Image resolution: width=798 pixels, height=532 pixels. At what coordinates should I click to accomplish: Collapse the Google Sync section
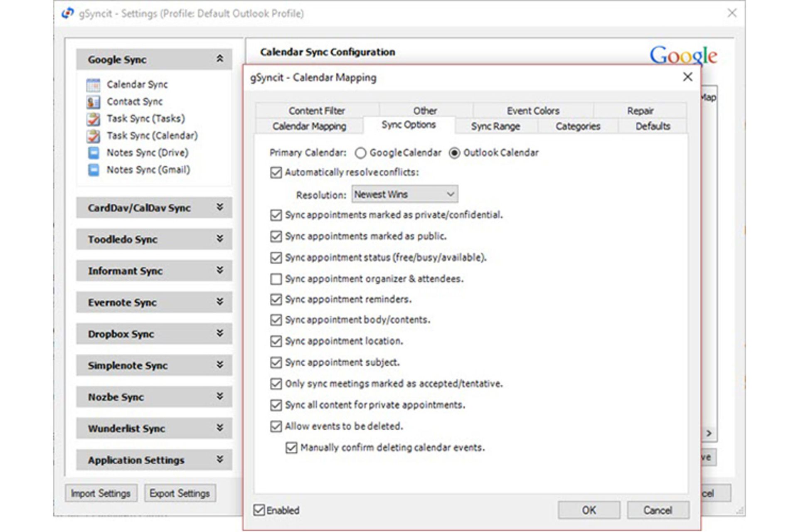(220, 59)
